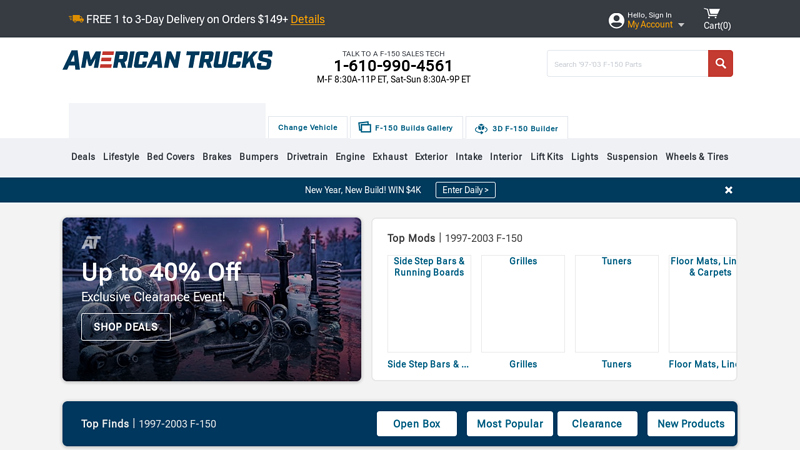The height and width of the screenshot is (450, 800).
Task: Open the Suspension menu
Action: click(x=632, y=157)
